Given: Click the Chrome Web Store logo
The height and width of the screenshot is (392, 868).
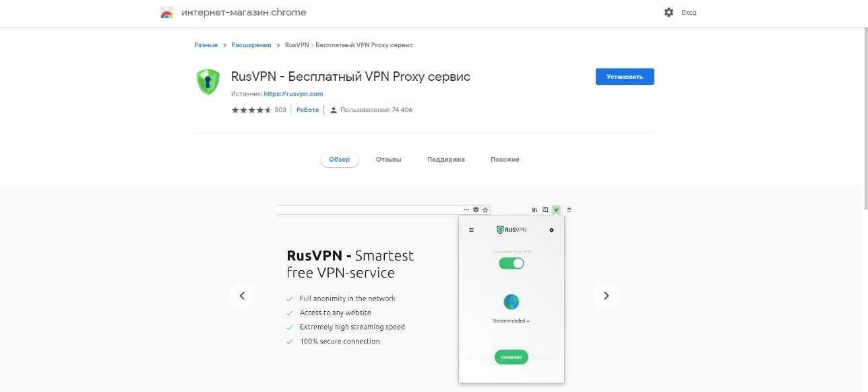Looking at the screenshot, I should 166,13.
